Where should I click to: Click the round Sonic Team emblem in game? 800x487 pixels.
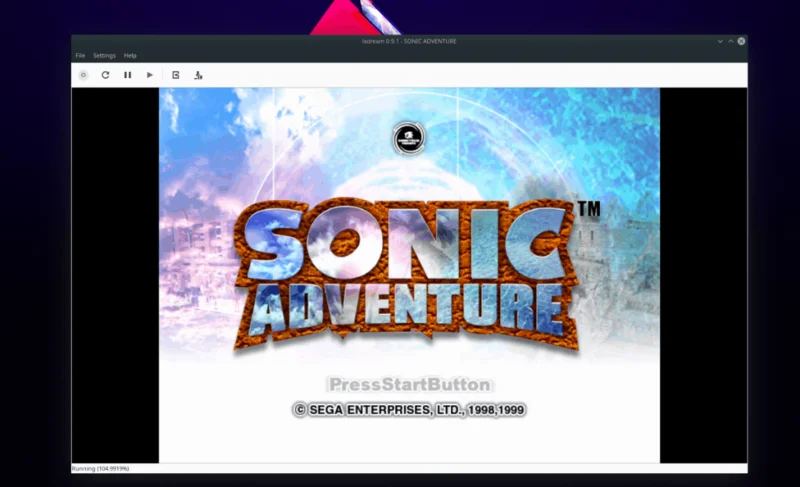[409, 138]
